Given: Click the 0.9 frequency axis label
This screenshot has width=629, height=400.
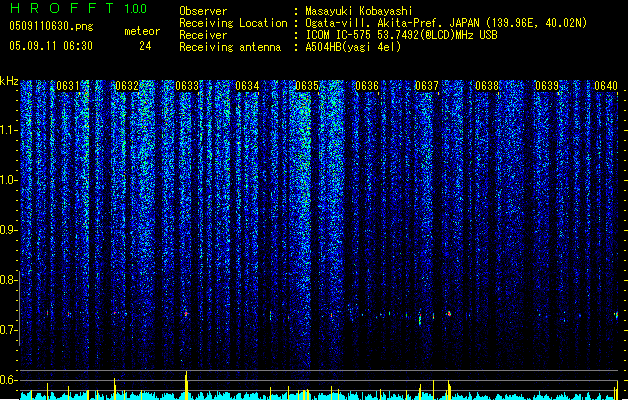Looking at the screenshot, I should pyautogui.click(x=8, y=230).
